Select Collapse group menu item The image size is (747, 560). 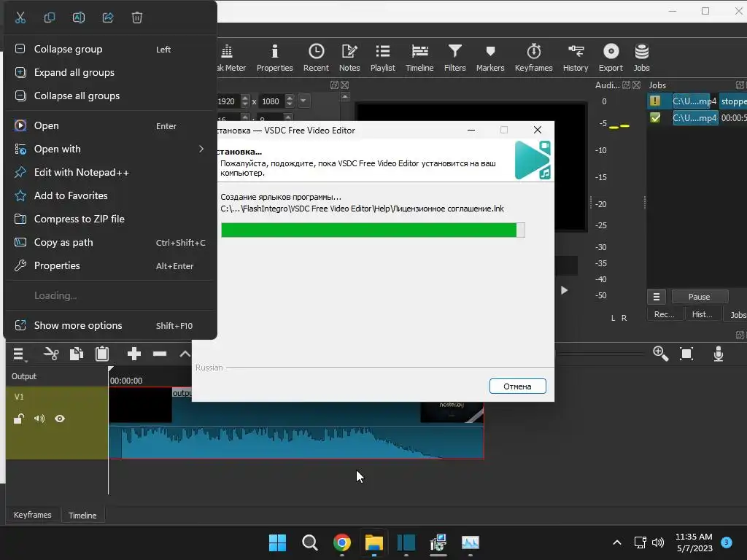click(x=109, y=49)
